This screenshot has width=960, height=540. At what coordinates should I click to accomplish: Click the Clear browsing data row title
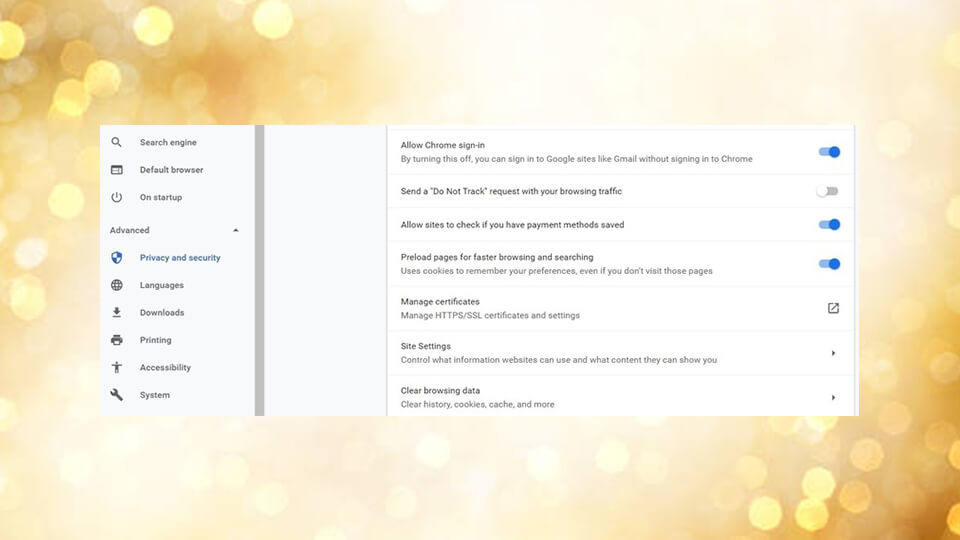pos(440,391)
